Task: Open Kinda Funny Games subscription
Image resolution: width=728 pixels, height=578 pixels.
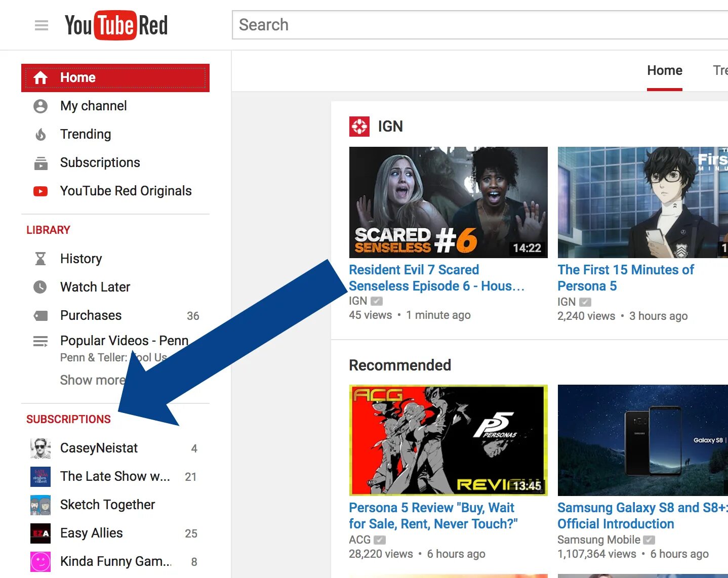Action: [x=115, y=562]
